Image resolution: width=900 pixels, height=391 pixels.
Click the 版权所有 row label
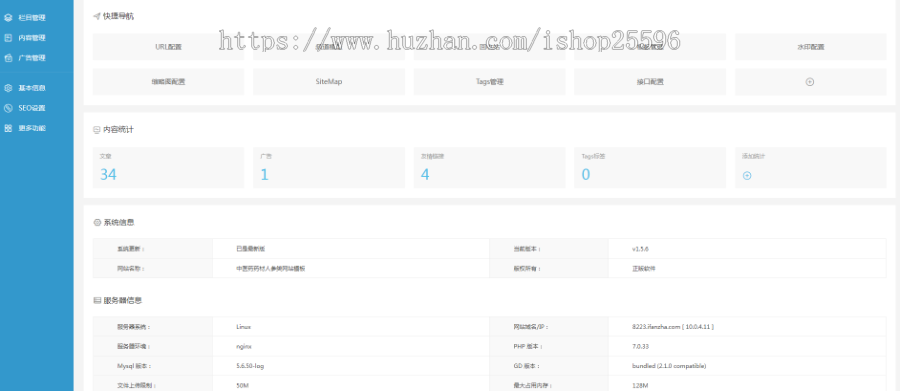click(527, 269)
